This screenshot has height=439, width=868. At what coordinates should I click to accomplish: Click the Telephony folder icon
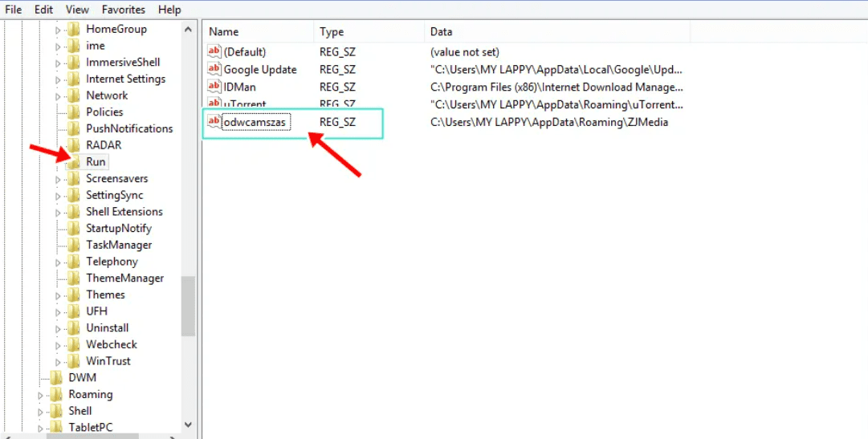pos(74,262)
